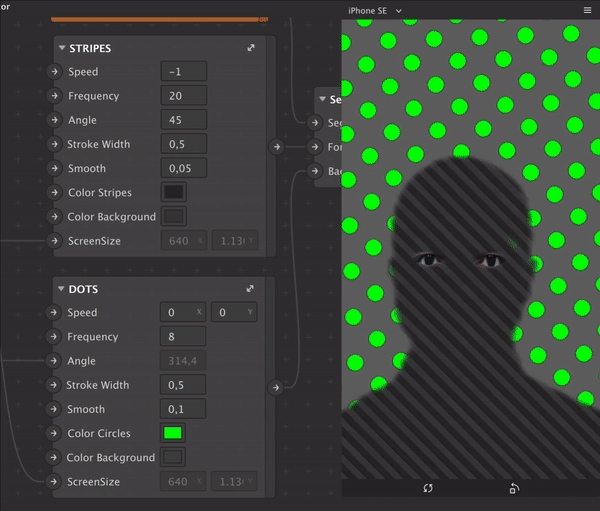Click the Frequency input port of DOTS
Screen dimensions: 600x511
54,336
